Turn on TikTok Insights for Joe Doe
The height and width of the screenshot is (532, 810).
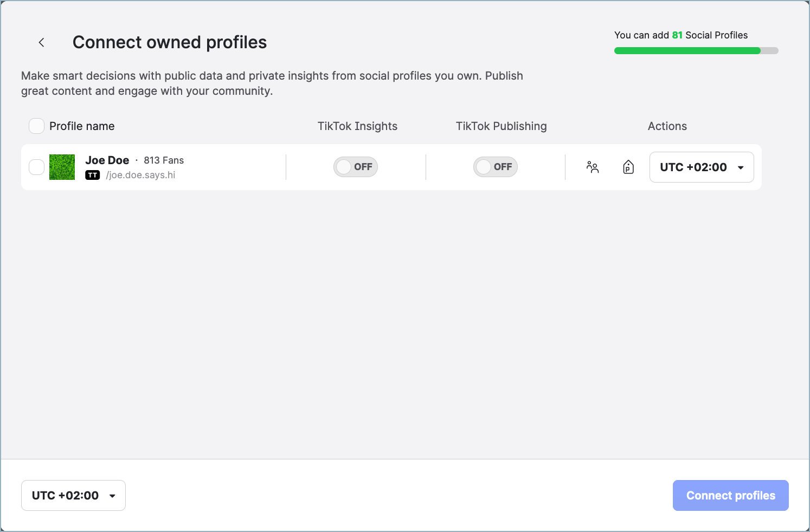(356, 167)
